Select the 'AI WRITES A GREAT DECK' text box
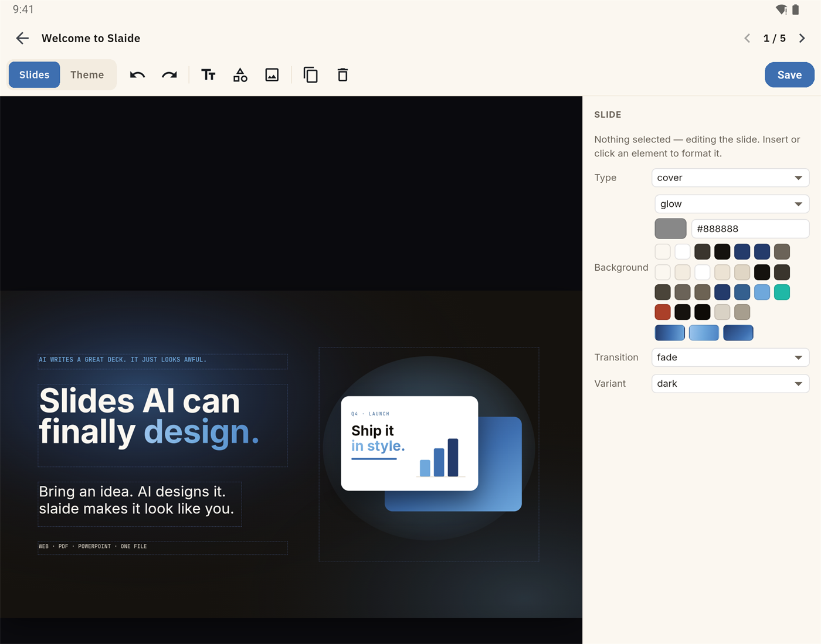Image resolution: width=821 pixels, height=644 pixels. click(162, 361)
